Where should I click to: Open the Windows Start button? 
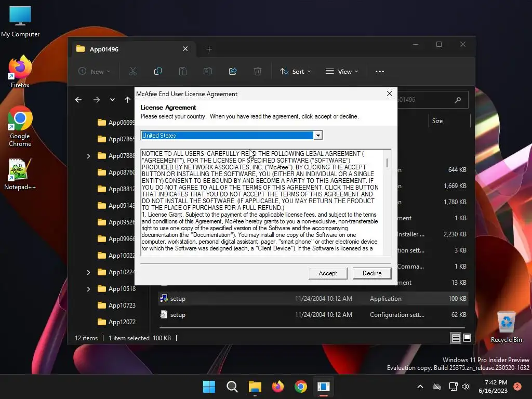tap(209, 387)
